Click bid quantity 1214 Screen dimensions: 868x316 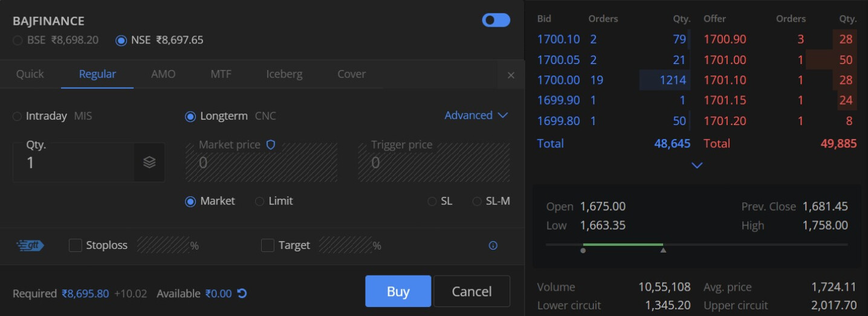coord(673,80)
